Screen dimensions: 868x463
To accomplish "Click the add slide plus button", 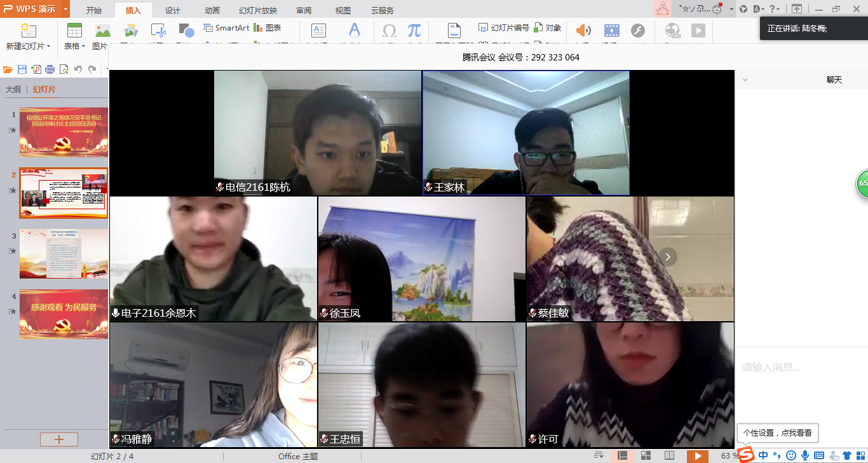I will 59,439.
